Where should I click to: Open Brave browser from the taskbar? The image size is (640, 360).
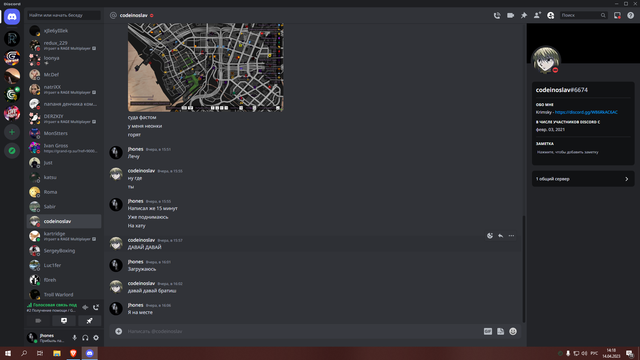73,353
